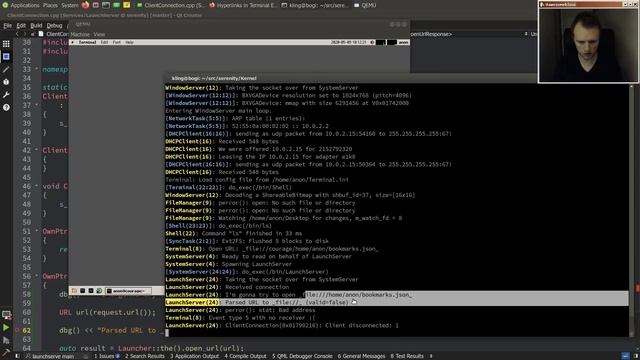
Task: Open the Debug menu in Qt Creator
Action: point(54,25)
